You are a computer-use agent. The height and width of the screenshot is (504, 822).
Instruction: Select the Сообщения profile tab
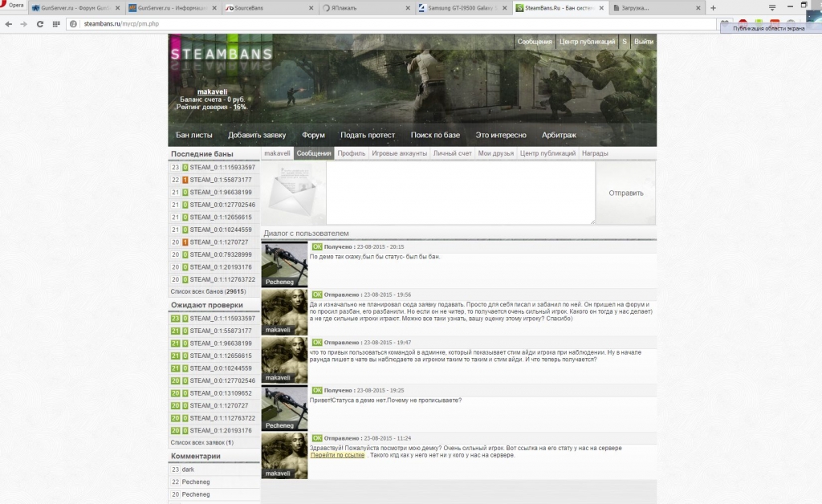[x=314, y=153]
